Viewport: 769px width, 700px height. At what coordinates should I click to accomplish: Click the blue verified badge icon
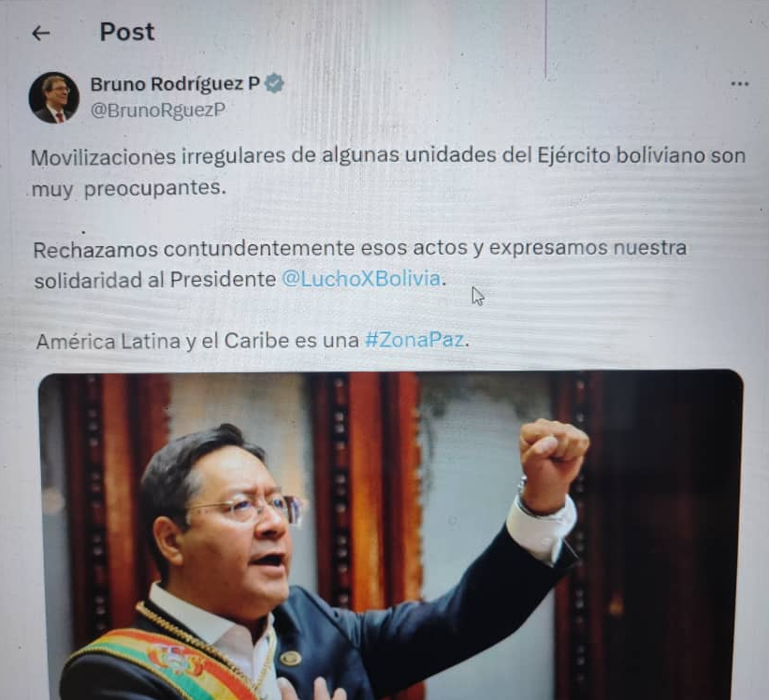point(274,83)
